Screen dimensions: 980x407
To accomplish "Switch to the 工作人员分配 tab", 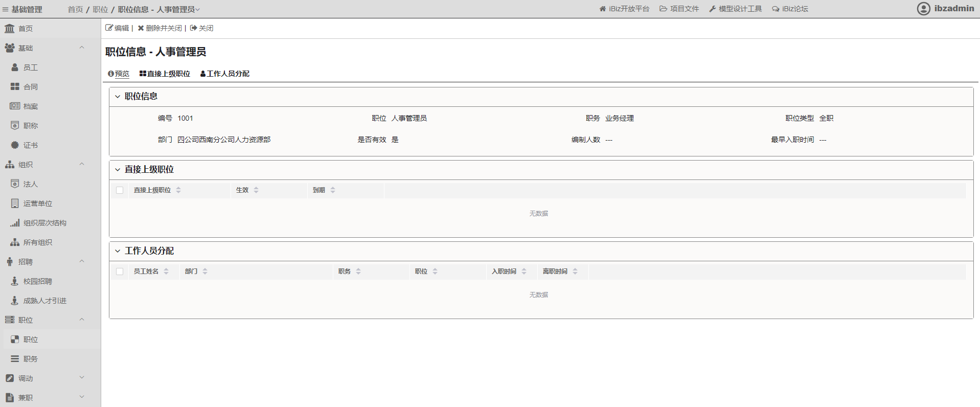I will click(225, 74).
